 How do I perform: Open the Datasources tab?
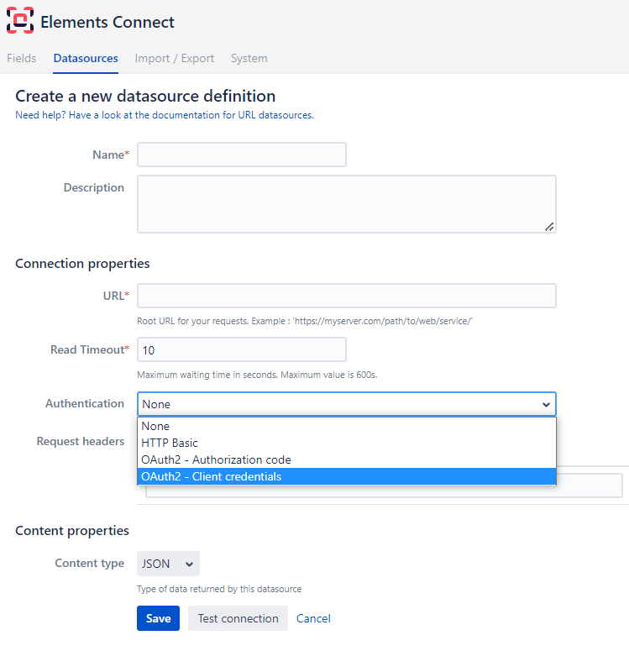[86, 59]
